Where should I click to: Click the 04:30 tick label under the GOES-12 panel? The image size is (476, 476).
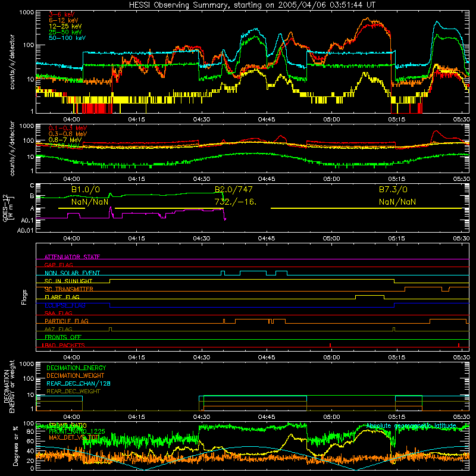201,239
